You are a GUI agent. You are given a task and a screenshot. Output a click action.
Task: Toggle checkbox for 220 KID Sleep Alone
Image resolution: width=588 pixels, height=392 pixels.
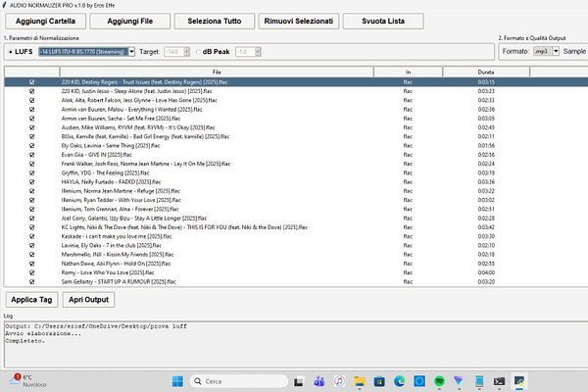(x=32, y=91)
